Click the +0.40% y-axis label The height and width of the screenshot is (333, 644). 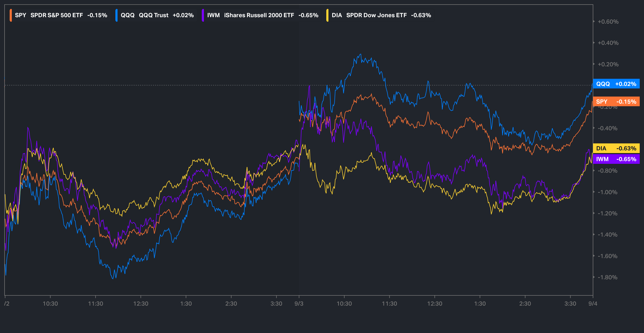[x=608, y=43]
